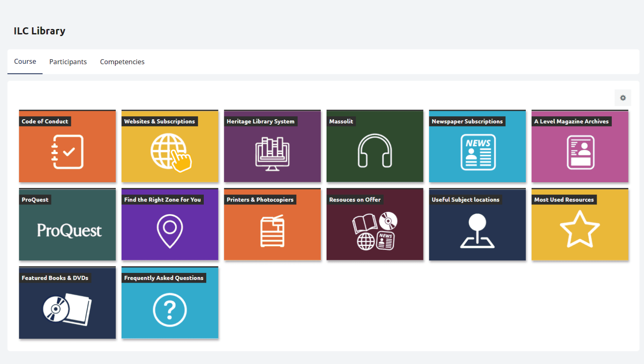Click the Frequently Asked Questions tile
This screenshot has width=644, height=364.
pos(169,302)
